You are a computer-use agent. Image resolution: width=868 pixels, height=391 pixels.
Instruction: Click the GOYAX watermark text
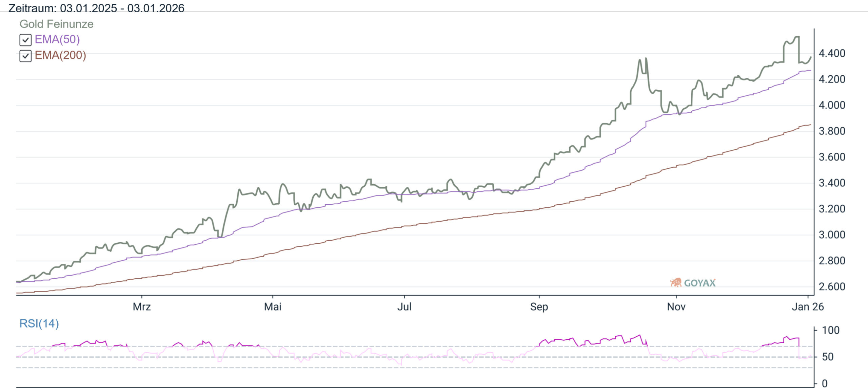point(699,283)
